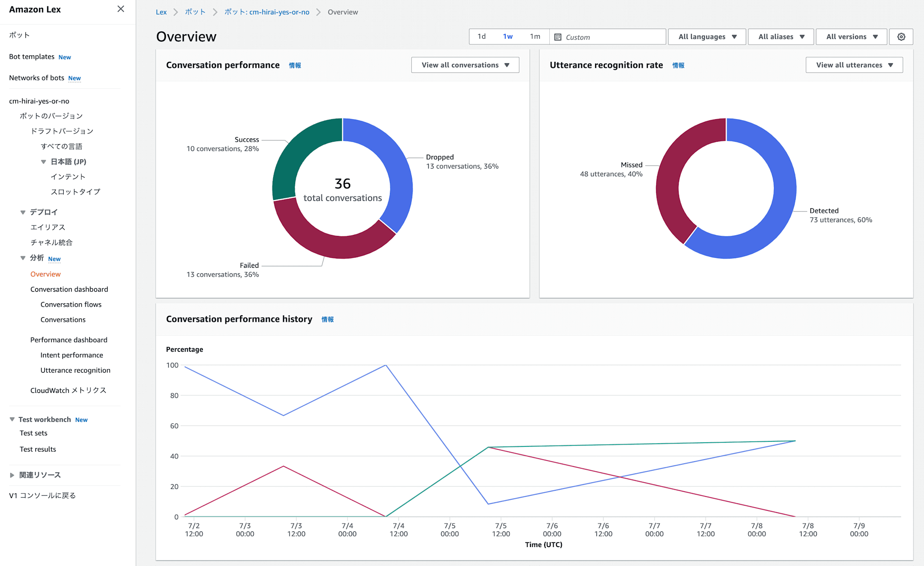
Task: Open info link beside Conversation performance
Action: [x=295, y=66]
